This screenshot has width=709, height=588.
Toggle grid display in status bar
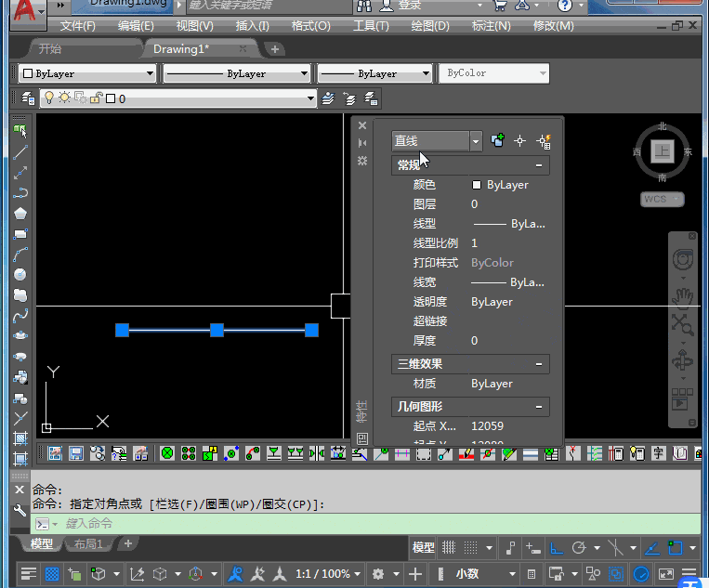click(449, 548)
